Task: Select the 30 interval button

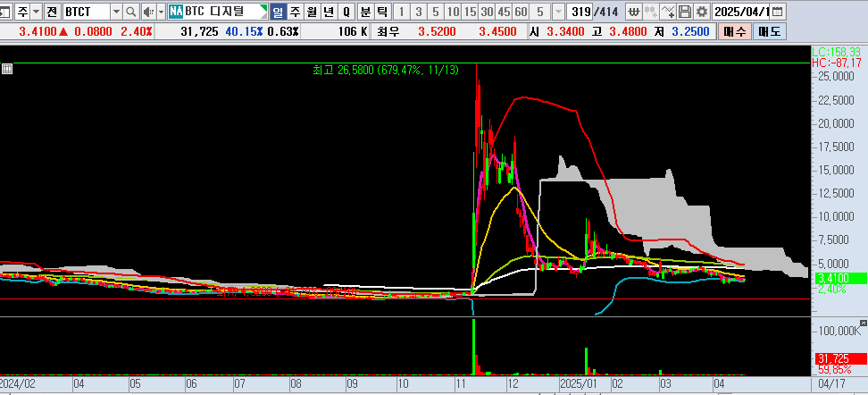Action: coord(488,11)
